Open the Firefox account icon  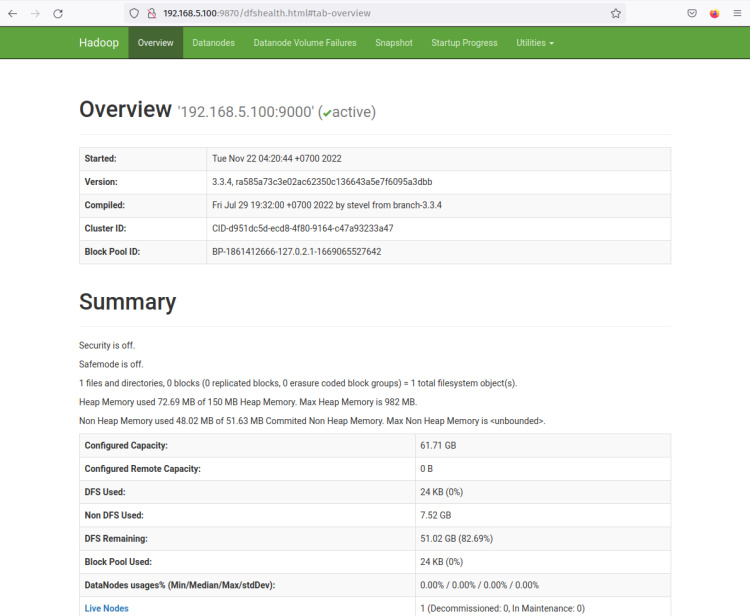[x=714, y=14]
